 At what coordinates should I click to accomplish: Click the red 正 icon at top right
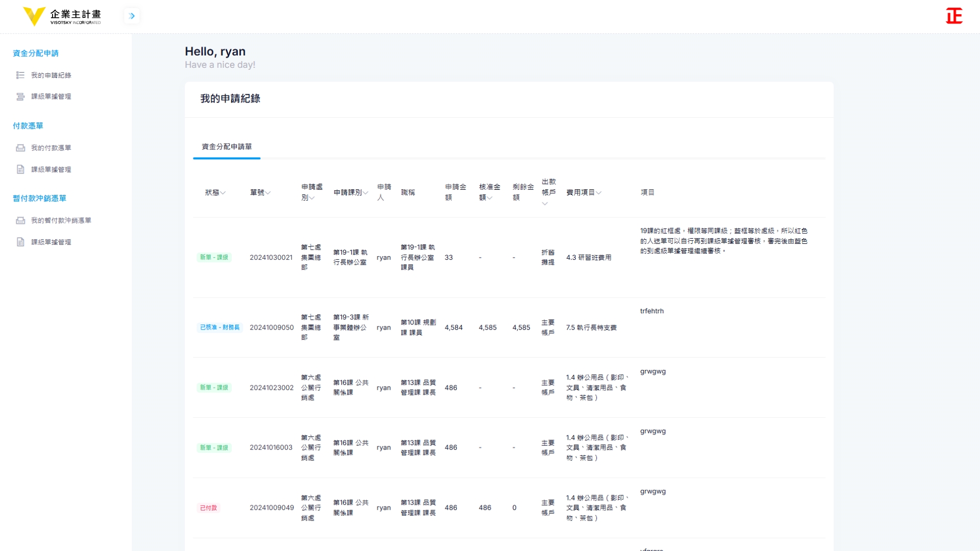click(953, 16)
